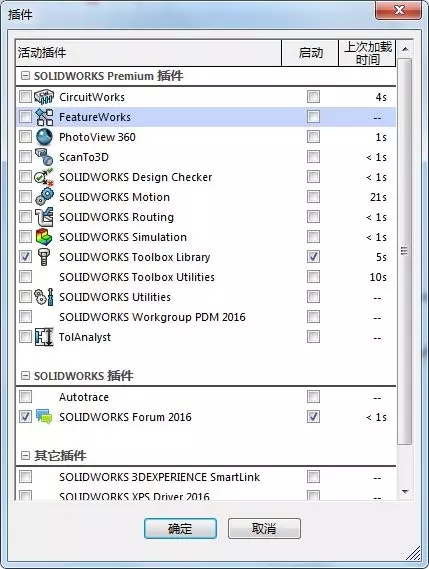Tick 3DEXPERIENCE SmartLink active checkbox
The height and width of the screenshot is (569, 429).
(x=25, y=476)
